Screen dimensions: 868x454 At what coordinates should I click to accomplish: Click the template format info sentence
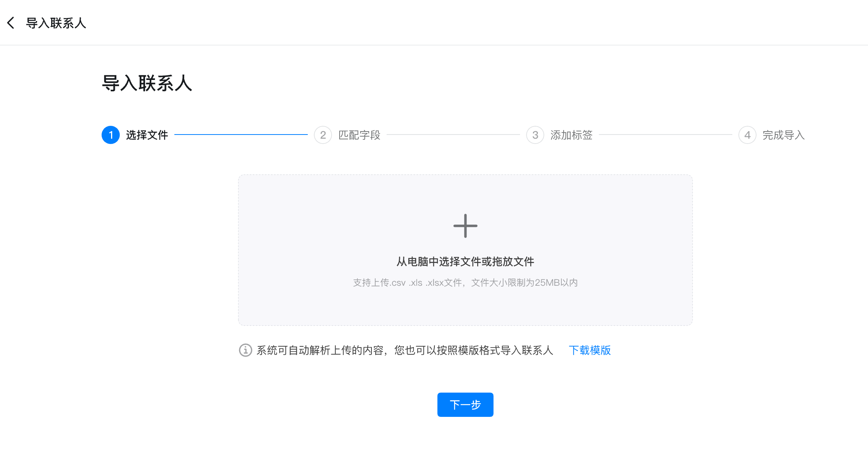coord(405,350)
